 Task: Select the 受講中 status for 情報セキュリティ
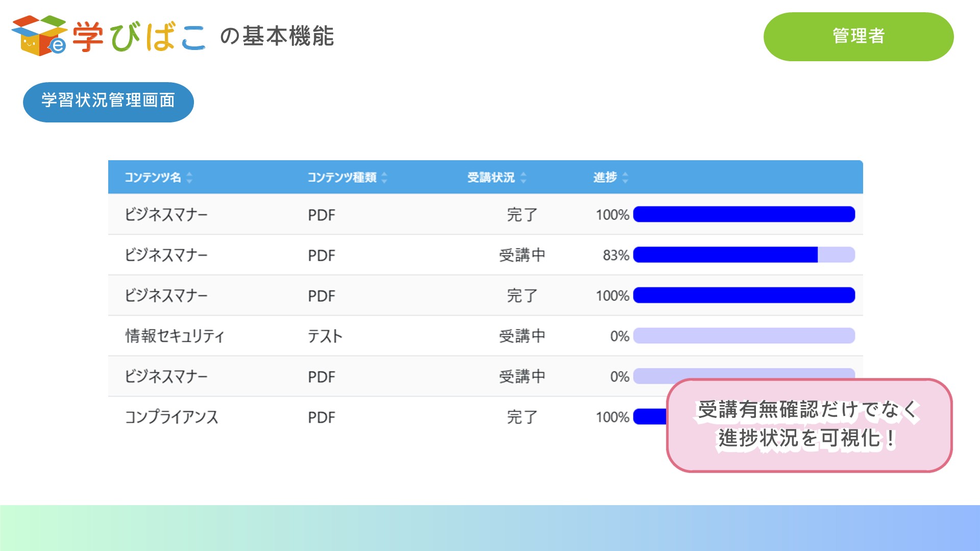(522, 336)
